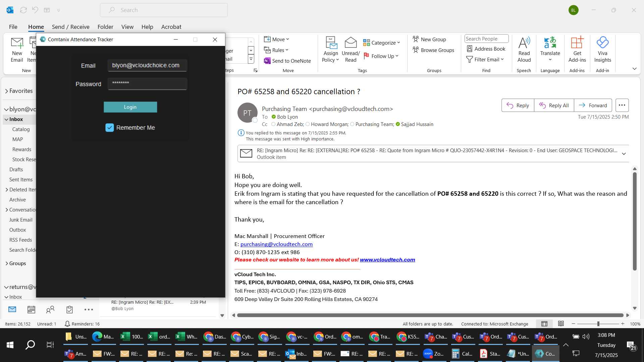This screenshot has height=362, width=644.
Task: Click zoom out minus button
Action: point(573,324)
